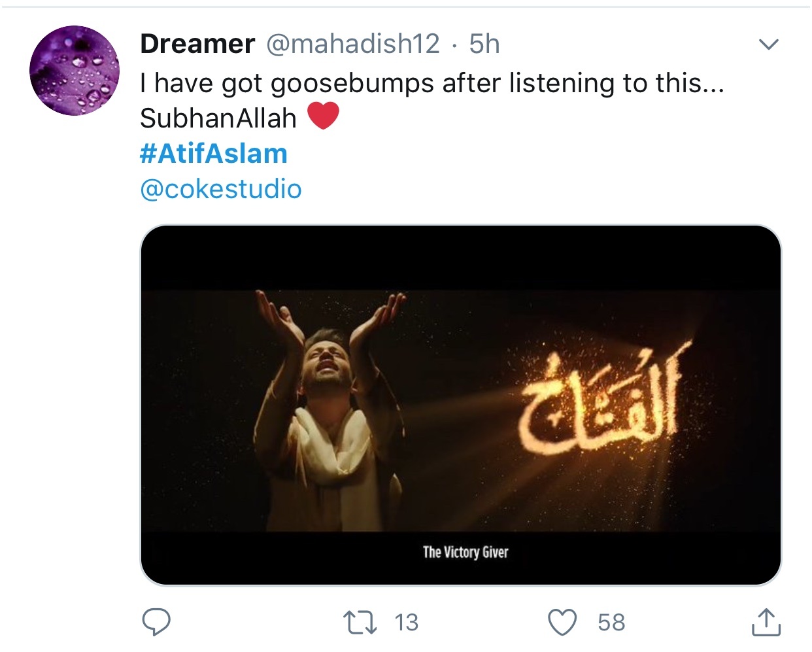Like the tweet using the heart outline icon

pyautogui.click(x=562, y=622)
